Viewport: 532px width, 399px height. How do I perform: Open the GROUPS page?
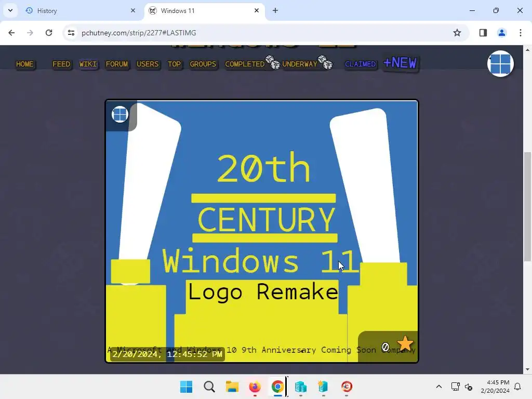pyautogui.click(x=203, y=64)
